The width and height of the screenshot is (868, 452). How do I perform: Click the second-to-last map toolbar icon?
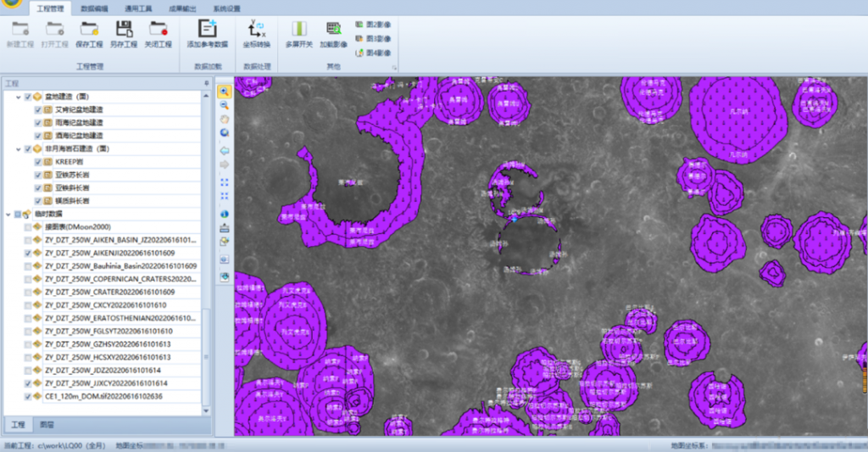[224, 259]
